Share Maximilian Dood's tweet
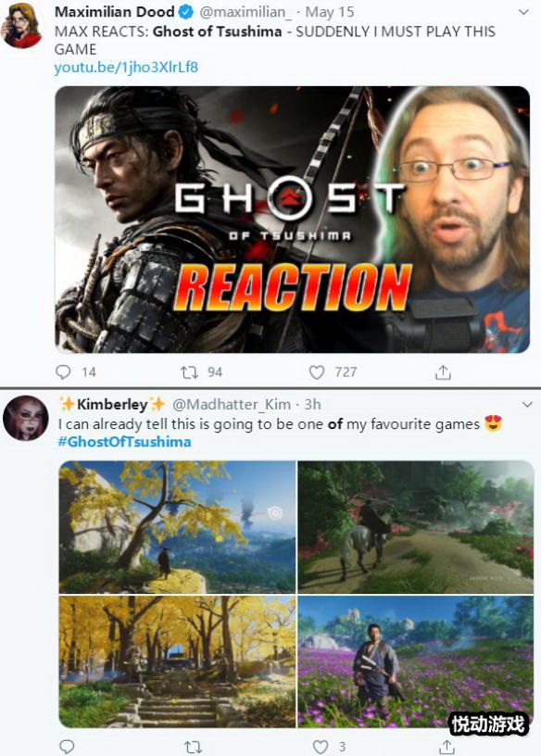The width and height of the screenshot is (541, 756). point(443,372)
